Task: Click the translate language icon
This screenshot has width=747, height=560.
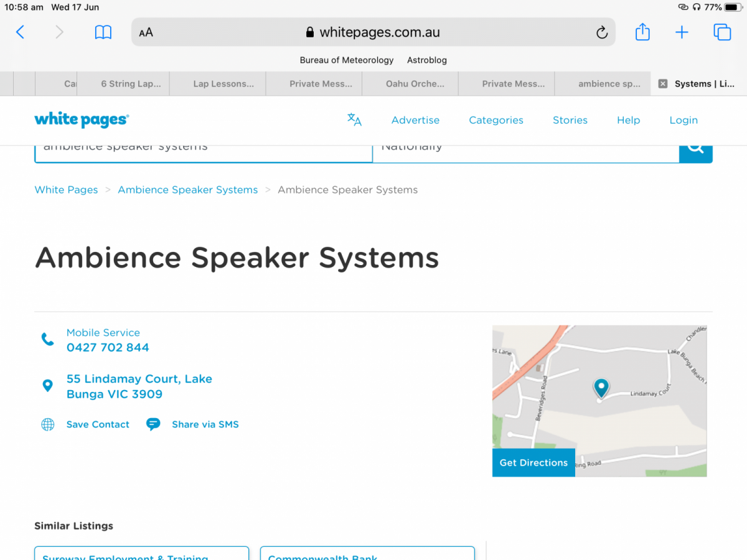Action: pos(354,119)
